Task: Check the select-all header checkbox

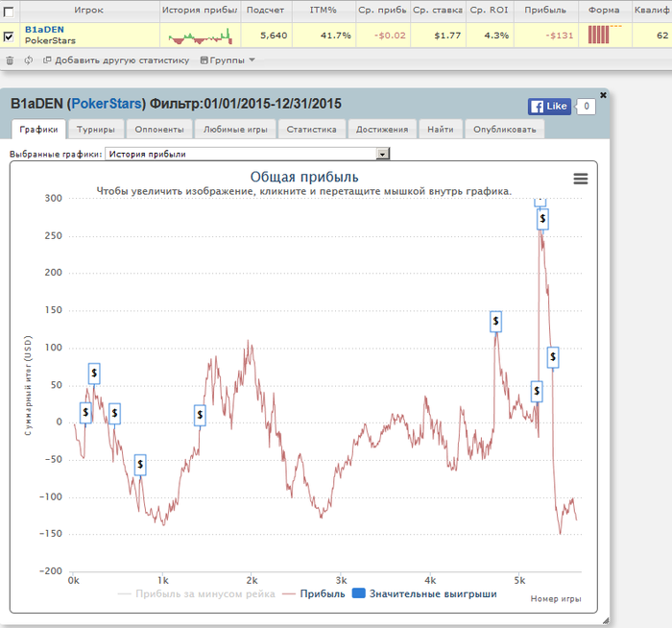Action: (8, 12)
